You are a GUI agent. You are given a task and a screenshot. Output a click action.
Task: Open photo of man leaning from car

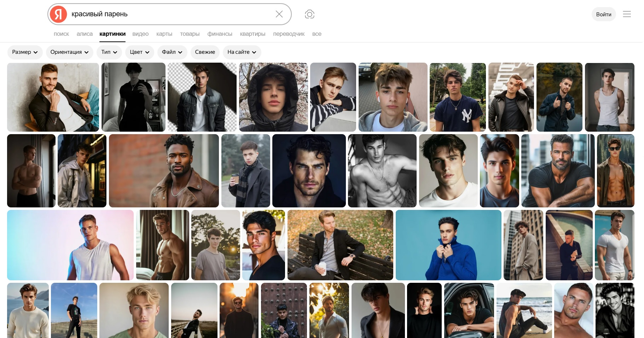469,310
